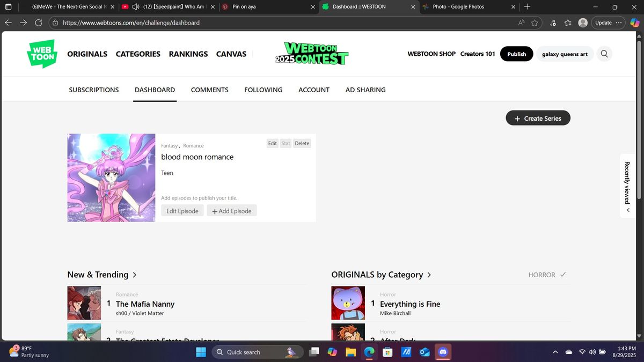Open the Creators 101 link
This screenshot has width=644, height=362.
pyautogui.click(x=478, y=54)
